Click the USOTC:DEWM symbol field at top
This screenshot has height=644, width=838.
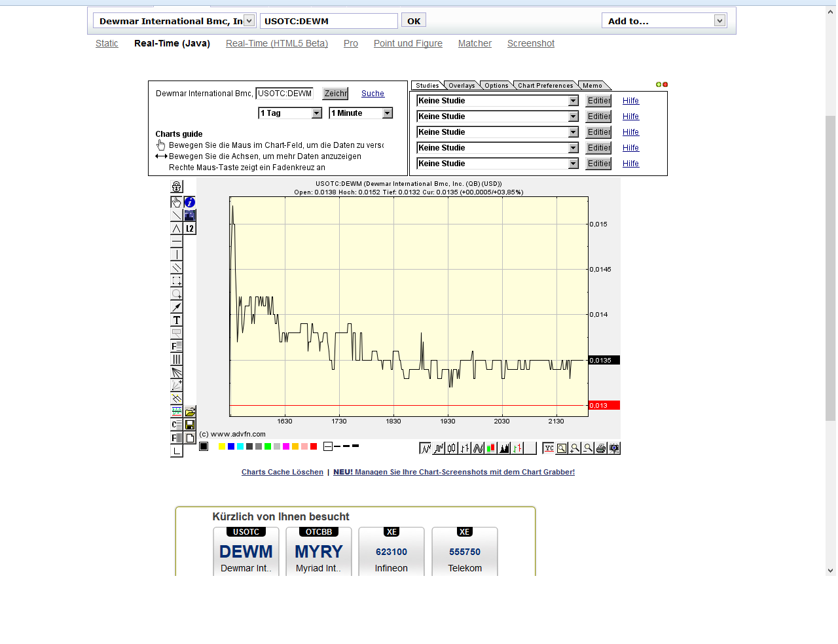(329, 21)
